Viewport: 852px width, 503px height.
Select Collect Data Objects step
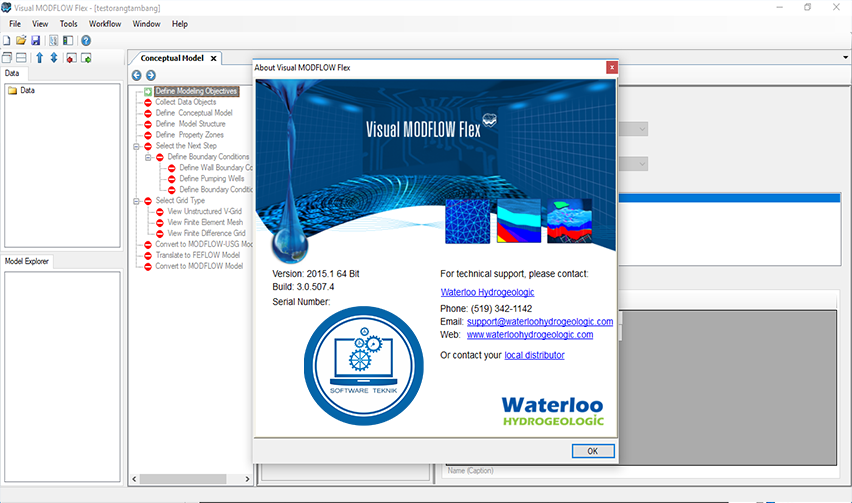186,102
